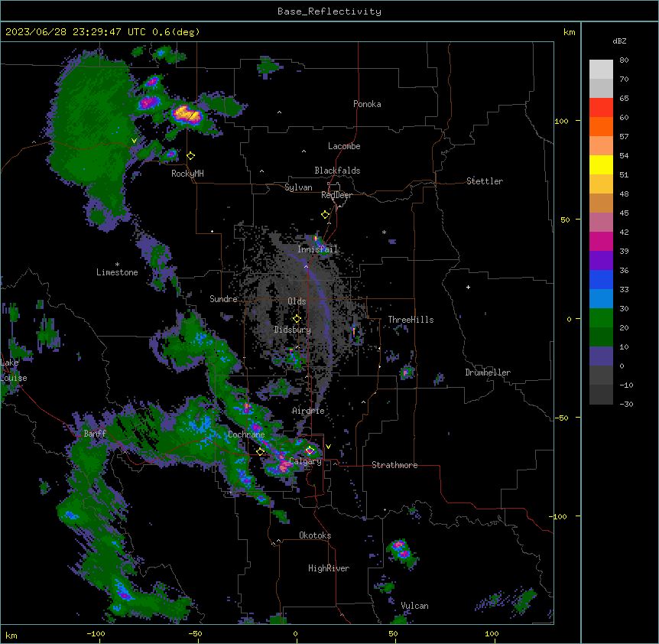This screenshot has height=644, width=659.
Task: Select the yellow diamond marker below Olds
Action: pyautogui.click(x=297, y=319)
